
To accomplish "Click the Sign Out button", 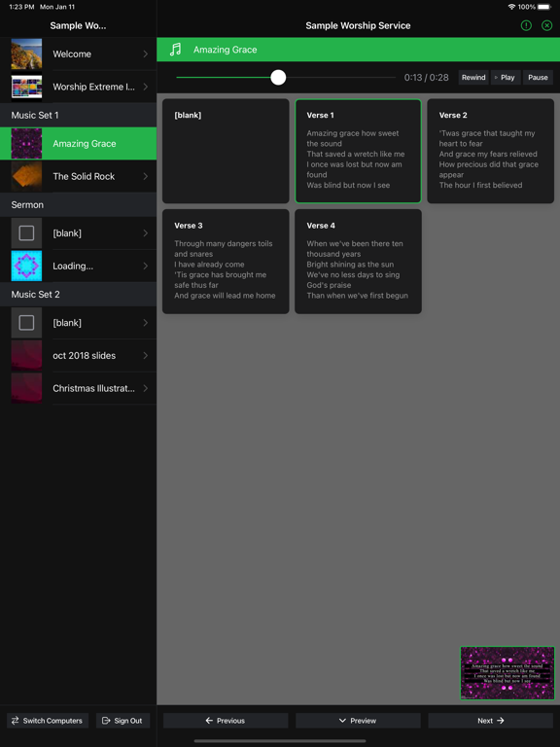I will pyautogui.click(x=122, y=721).
